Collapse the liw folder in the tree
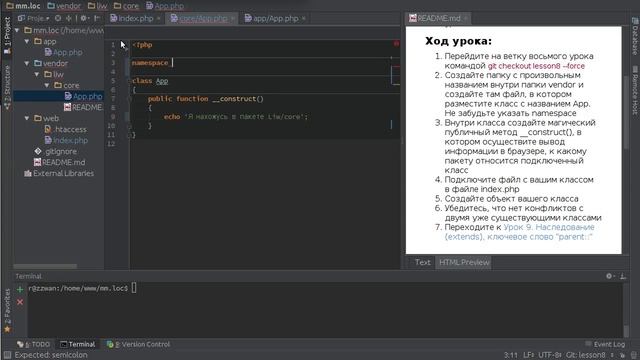The image size is (640, 360). click(37, 74)
